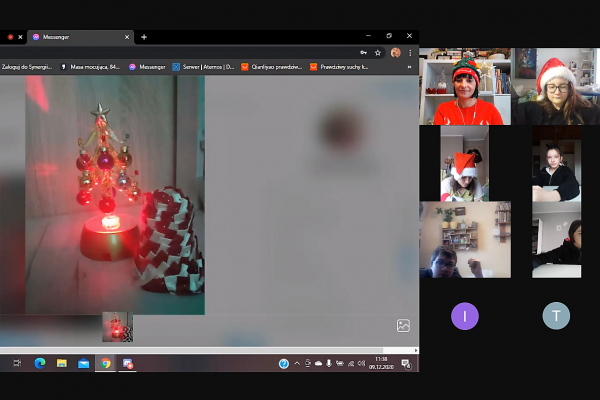Open the Windows notification center
The width and height of the screenshot is (600, 400).
click(405, 363)
